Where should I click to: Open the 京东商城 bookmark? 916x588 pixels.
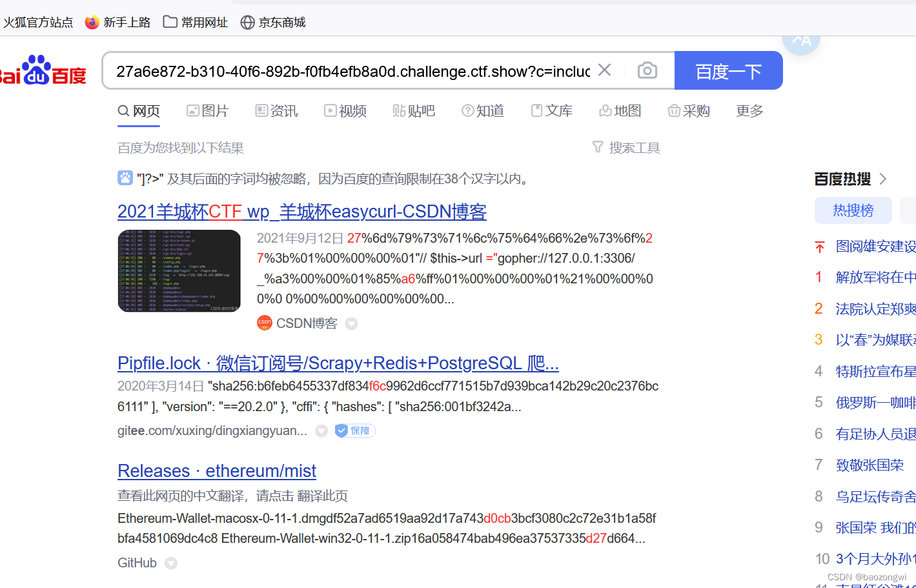281,21
